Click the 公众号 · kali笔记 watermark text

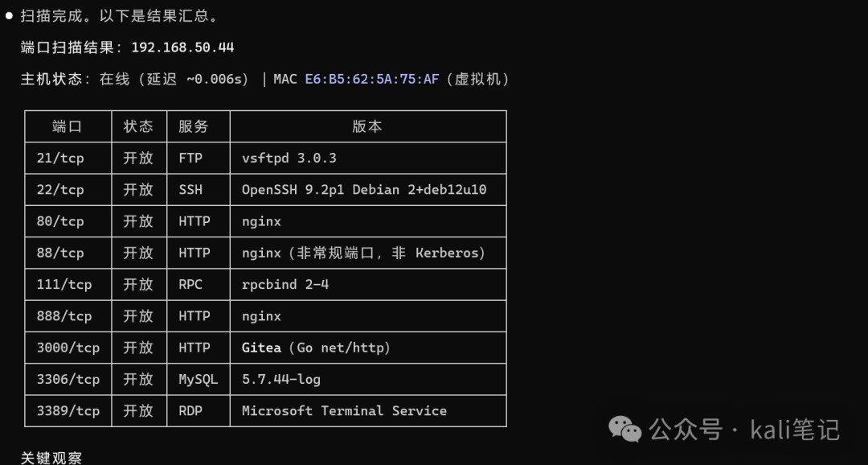point(744,430)
